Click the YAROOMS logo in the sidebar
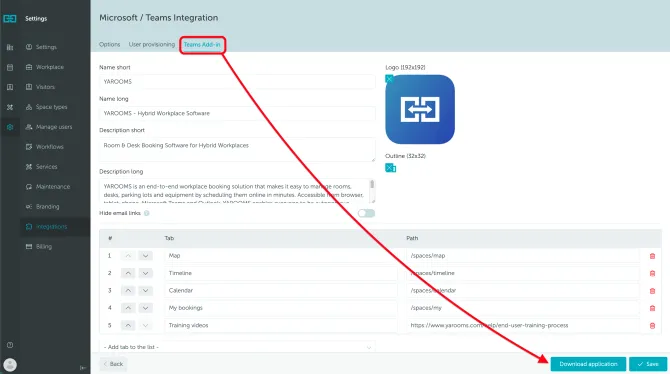The image size is (670, 374). click(x=9, y=18)
